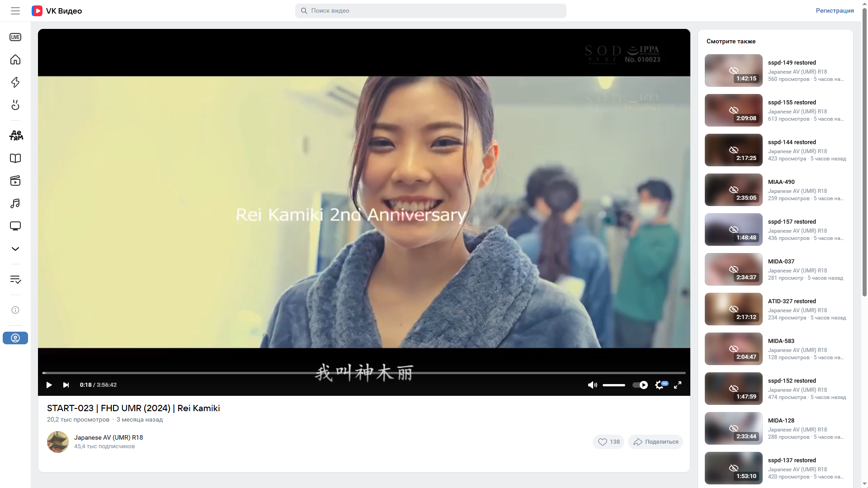This screenshot has height=488, width=868.
Task: Open trending lightning bolt icon
Action: (x=15, y=82)
